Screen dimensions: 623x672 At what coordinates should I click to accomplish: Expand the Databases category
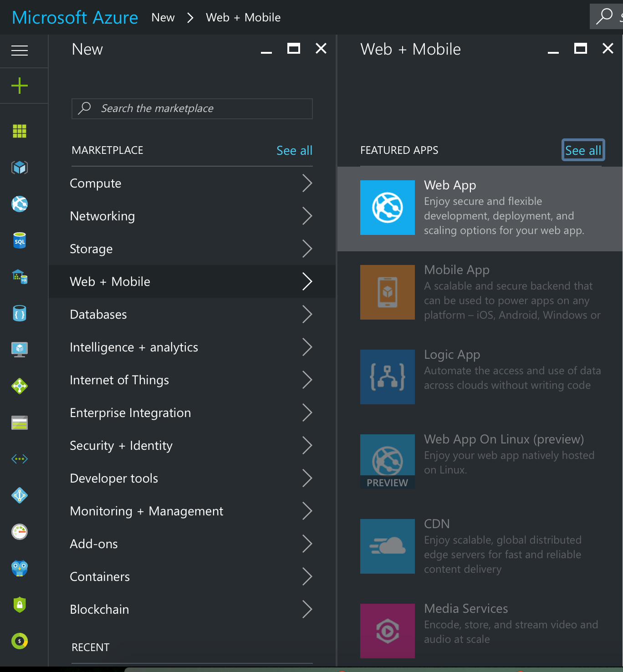(x=191, y=314)
